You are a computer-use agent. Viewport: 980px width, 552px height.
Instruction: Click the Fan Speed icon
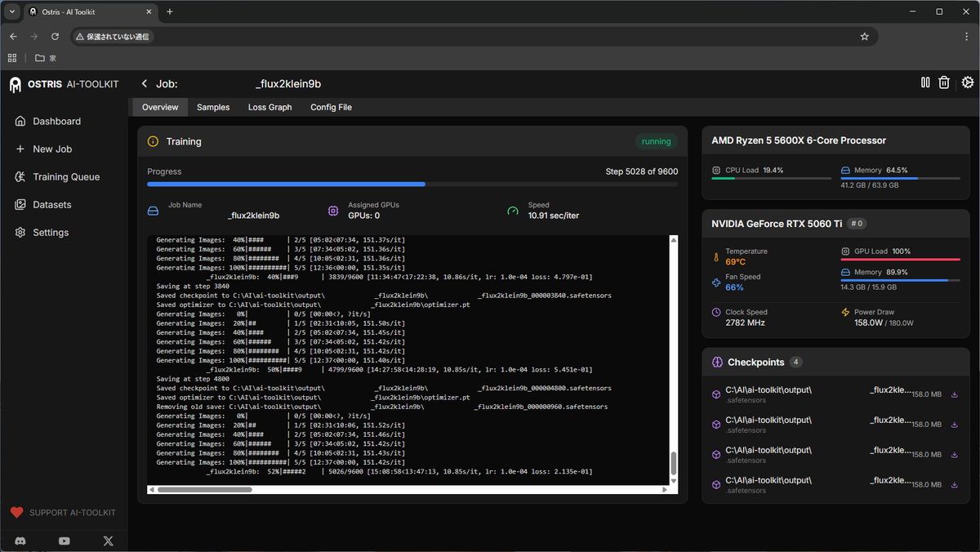716,282
